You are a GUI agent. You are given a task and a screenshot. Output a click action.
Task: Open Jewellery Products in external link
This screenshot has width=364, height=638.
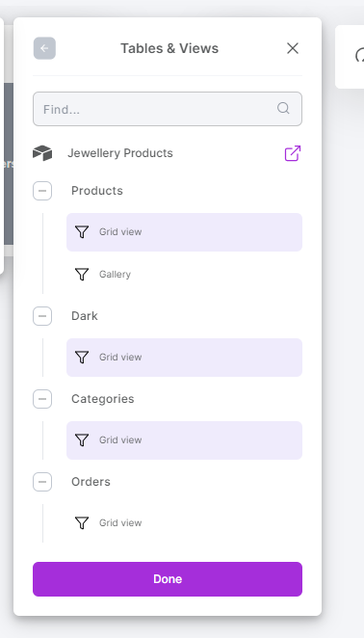(x=293, y=153)
